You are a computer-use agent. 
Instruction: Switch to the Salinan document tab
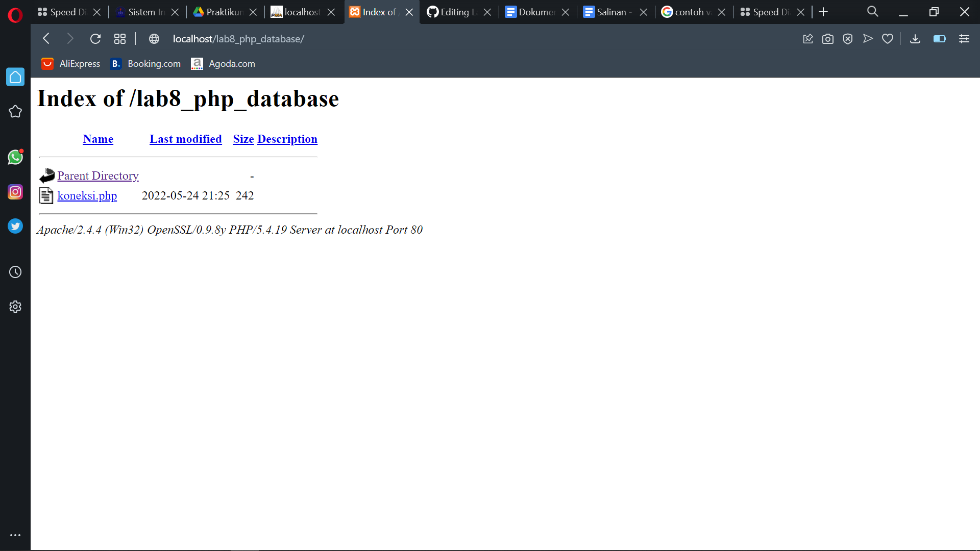click(x=610, y=11)
